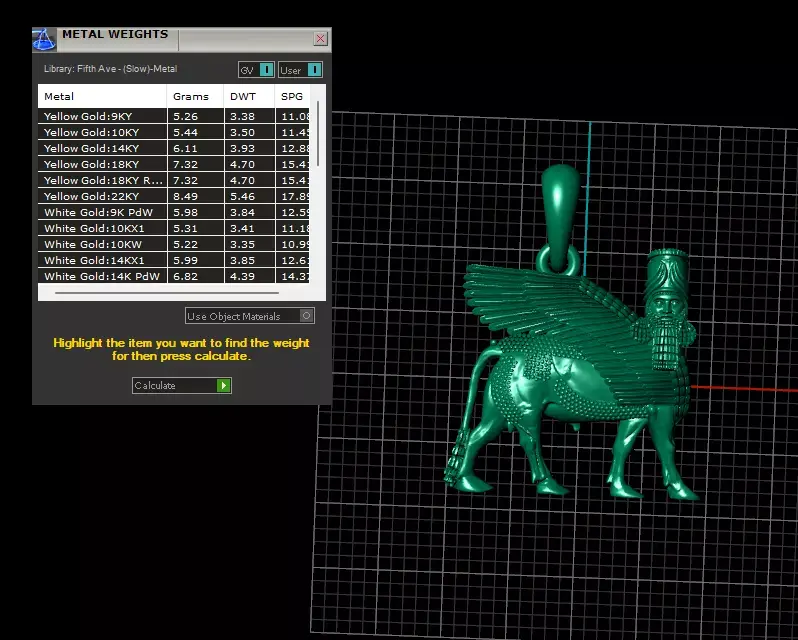Click the vertical scrollbar of metal table
The width and height of the screenshot is (798, 640).
click(318, 133)
